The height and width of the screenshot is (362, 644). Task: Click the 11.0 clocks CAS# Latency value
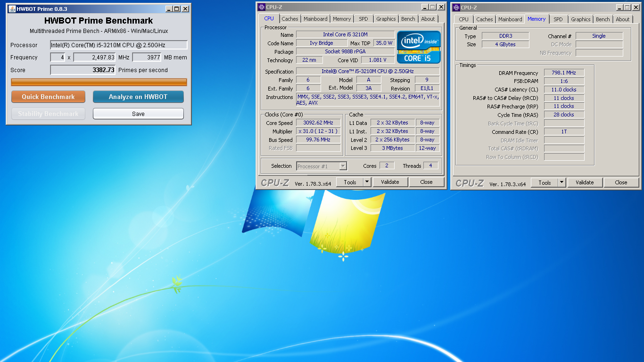[564, 90]
